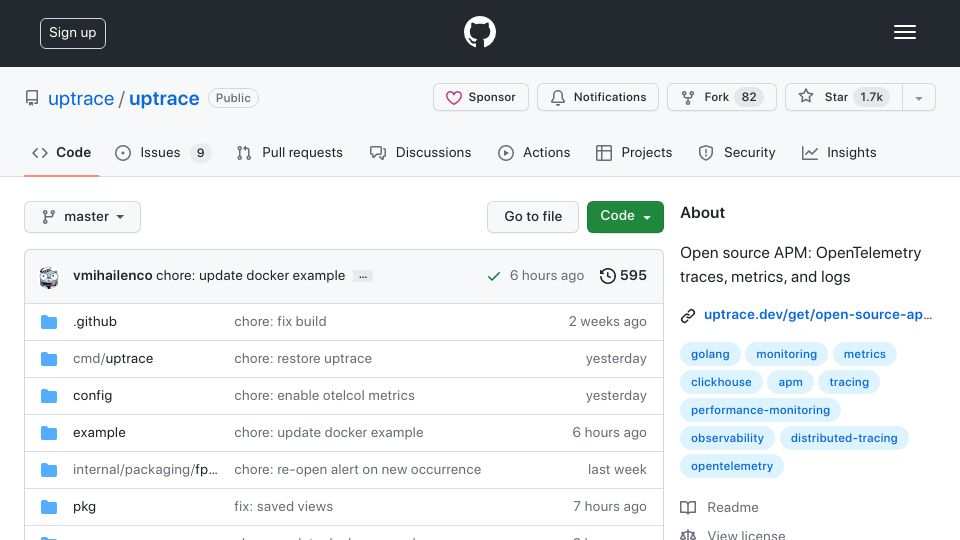This screenshot has width=960, height=540.
Task: Click the clickhouse topic tag
Action: coord(721,382)
